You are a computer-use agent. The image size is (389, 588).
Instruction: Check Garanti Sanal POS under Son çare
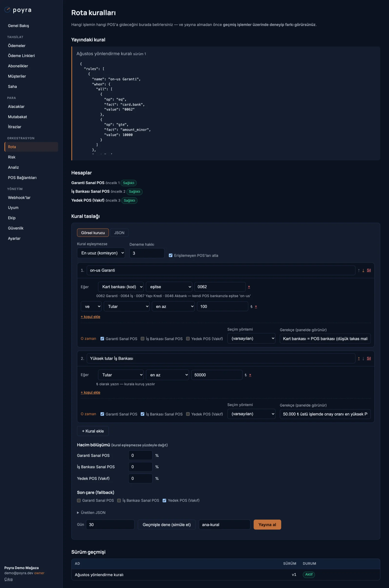pos(79,500)
